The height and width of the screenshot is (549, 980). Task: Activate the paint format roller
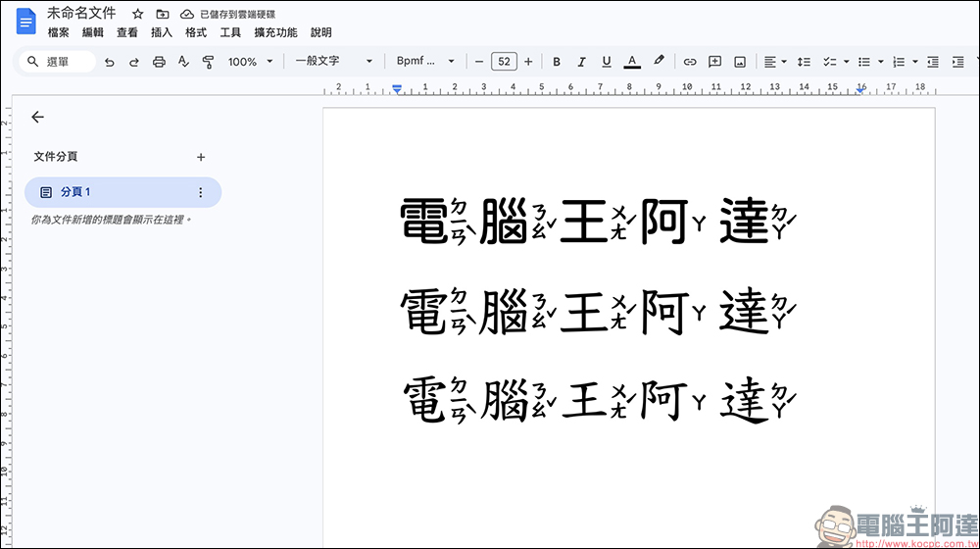[x=208, y=62]
